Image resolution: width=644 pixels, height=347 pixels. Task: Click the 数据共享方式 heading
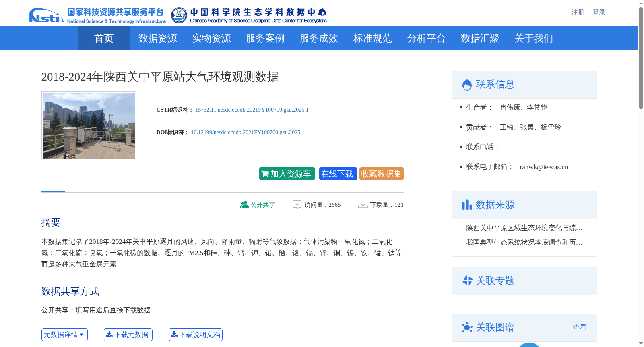70,291
